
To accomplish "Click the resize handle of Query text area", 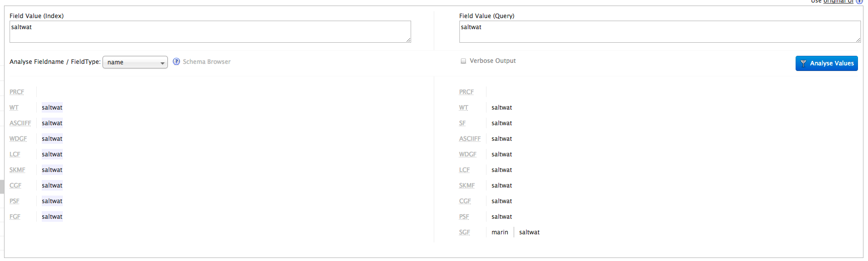I will (858, 40).
